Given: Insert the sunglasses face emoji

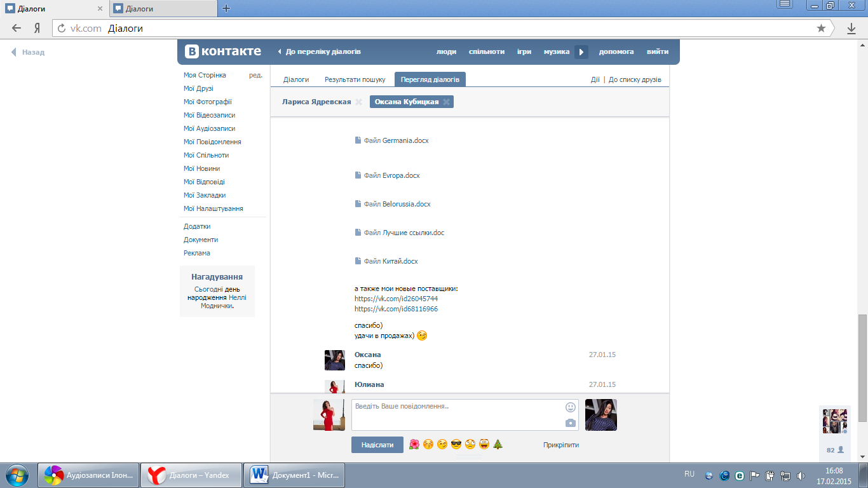Looking at the screenshot, I should 456,444.
